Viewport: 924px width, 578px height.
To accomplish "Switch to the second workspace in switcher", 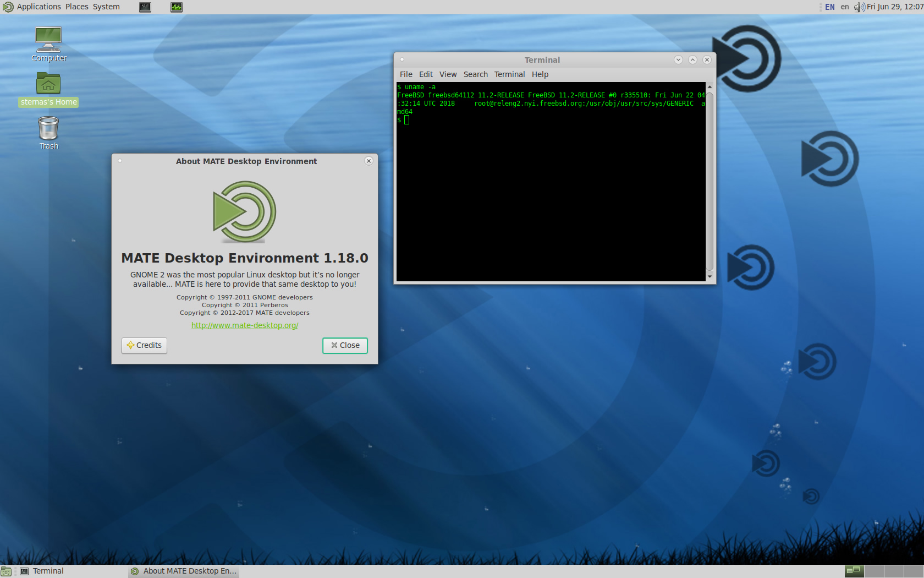I will (874, 571).
